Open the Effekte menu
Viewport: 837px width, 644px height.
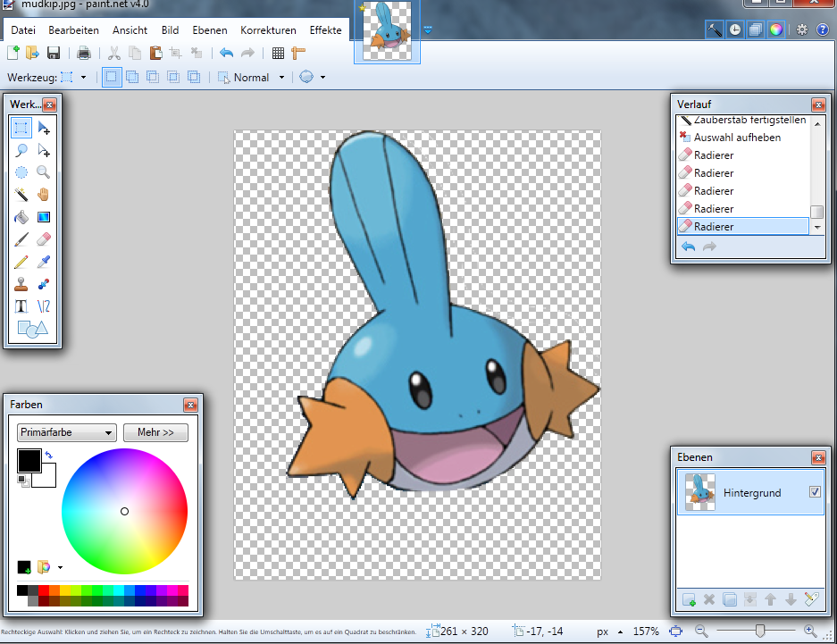point(326,30)
